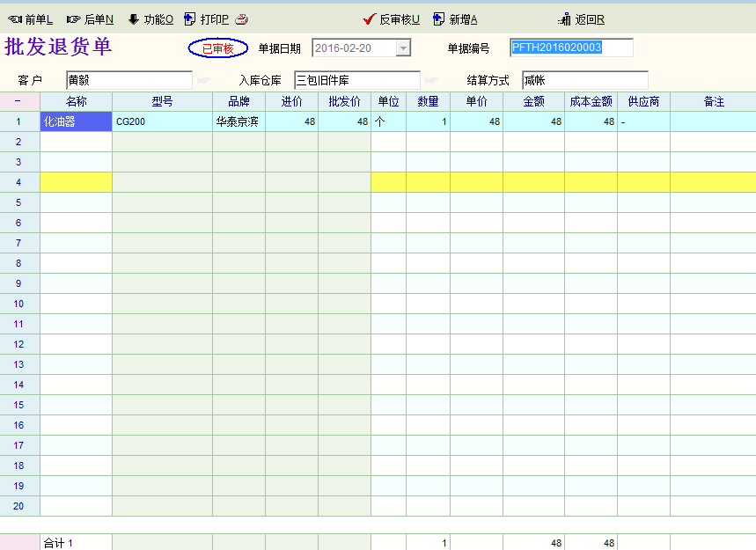This screenshot has height=550, width=756.
Task: Click the 客户 customer input field
Action: click(x=128, y=80)
